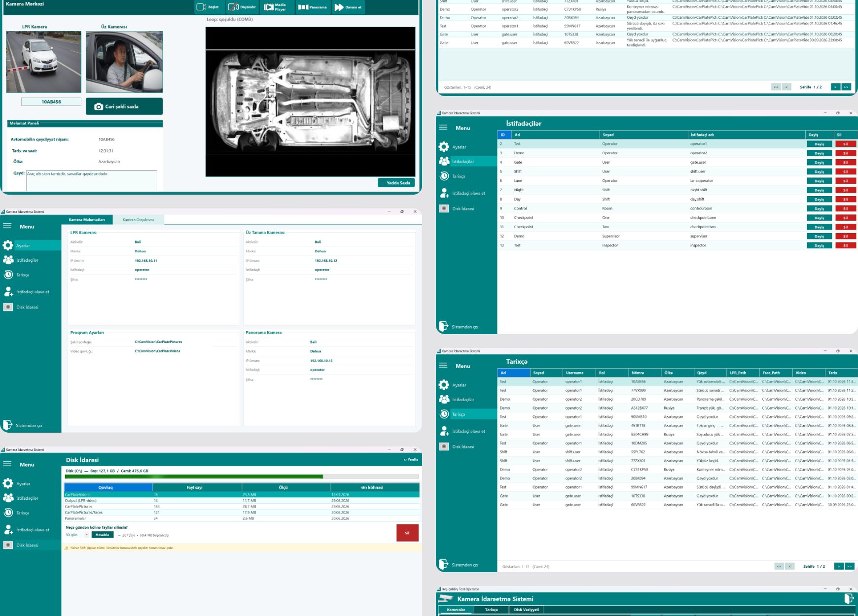Switch to the Kamera Qoşulması tab
The width and height of the screenshot is (858, 616).
[x=138, y=220]
